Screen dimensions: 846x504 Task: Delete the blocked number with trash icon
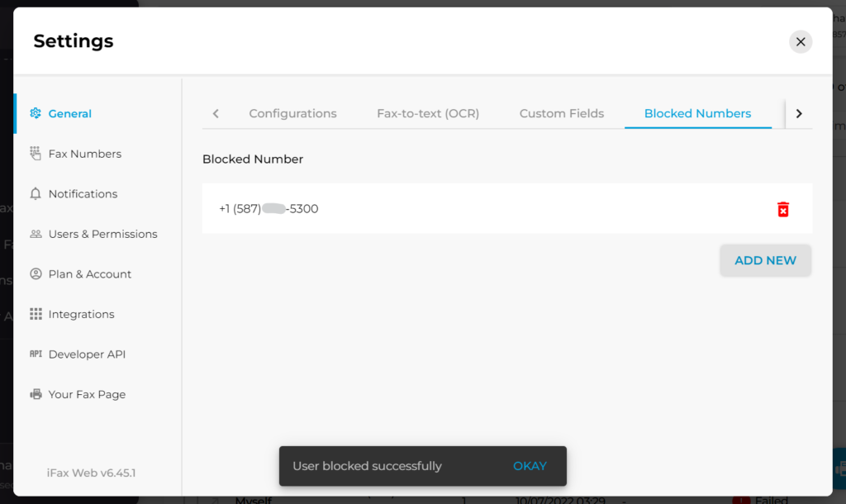[x=782, y=209]
